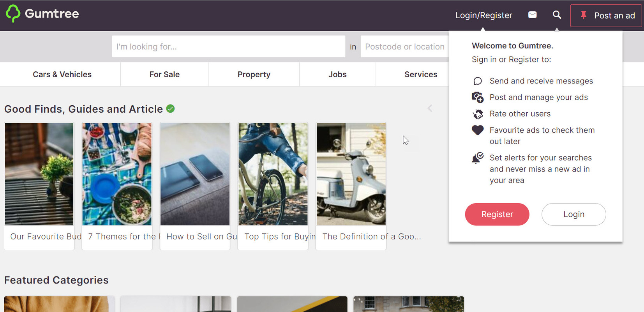Open the bicycle rider article thumbnail
The width and height of the screenshot is (644, 312).
click(x=273, y=174)
